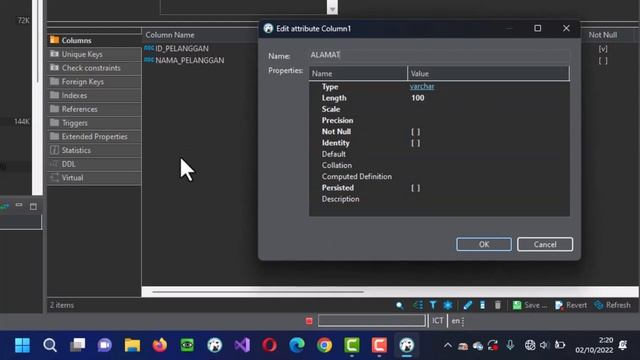The image size is (640, 360).
Task: Select the Scale property row
Action: click(x=439, y=109)
